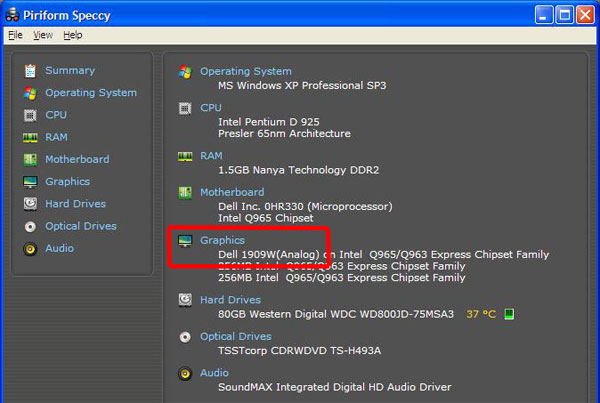This screenshot has height=403, width=600.
Task: Click the Speccy app icon in title bar
Action: pyautogui.click(x=12, y=15)
